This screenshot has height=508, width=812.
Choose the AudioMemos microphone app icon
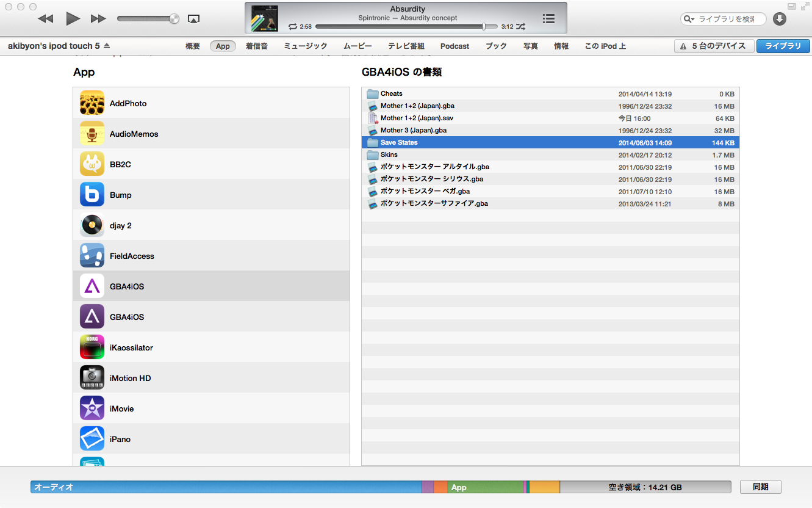92,134
